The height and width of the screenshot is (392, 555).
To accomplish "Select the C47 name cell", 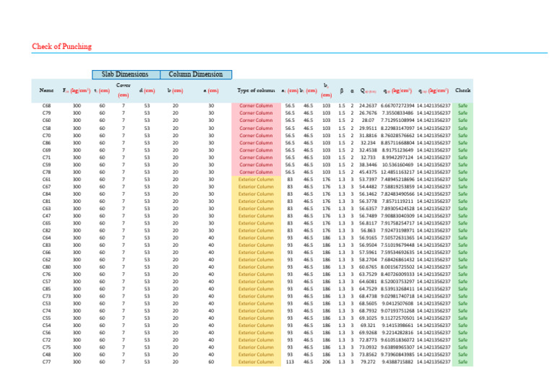I will pyautogui.click(x=46, y=216).
